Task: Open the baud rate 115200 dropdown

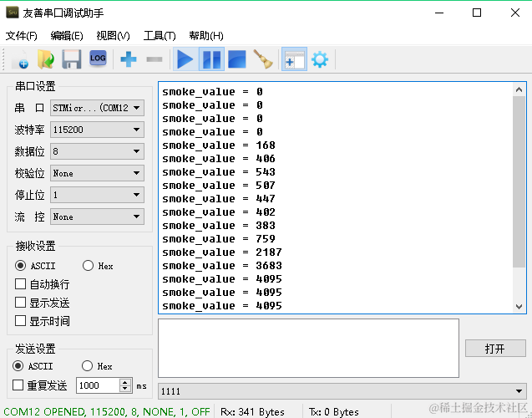Action: pyautogui.click(x=97, y=130)
